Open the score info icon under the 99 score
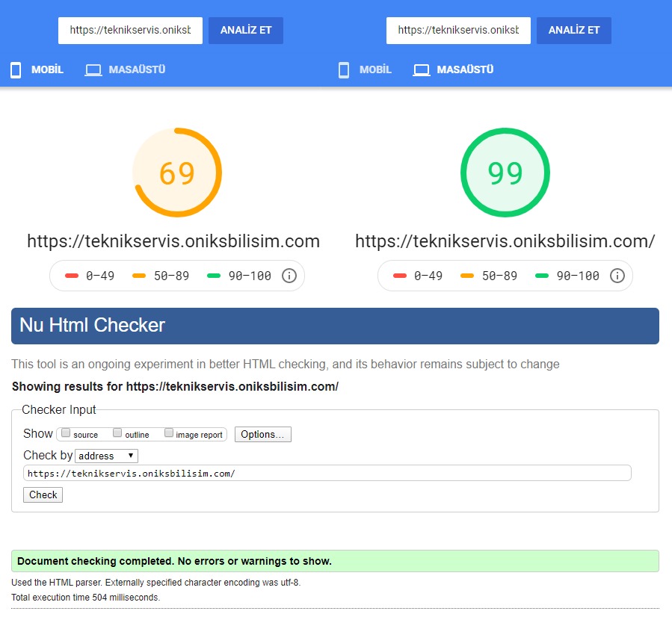This screenshot has width=672, height=617. click(617, 276)
